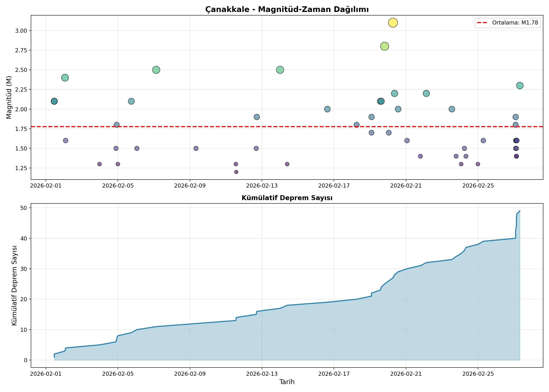The width and height of the screenshot is (549, 392).
Task: Select the 2026-02-05 date label under the magnitude chart
Action: 118,186
